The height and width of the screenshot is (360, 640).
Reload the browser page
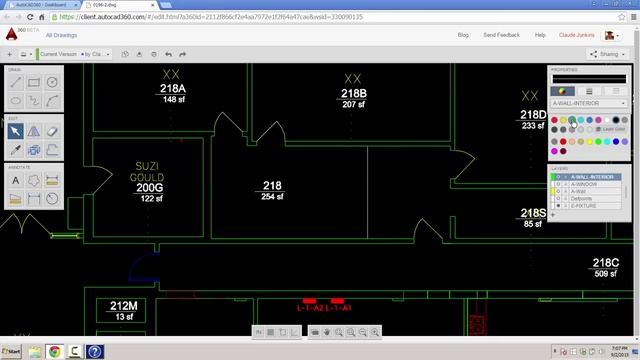(x=30, y=17)
